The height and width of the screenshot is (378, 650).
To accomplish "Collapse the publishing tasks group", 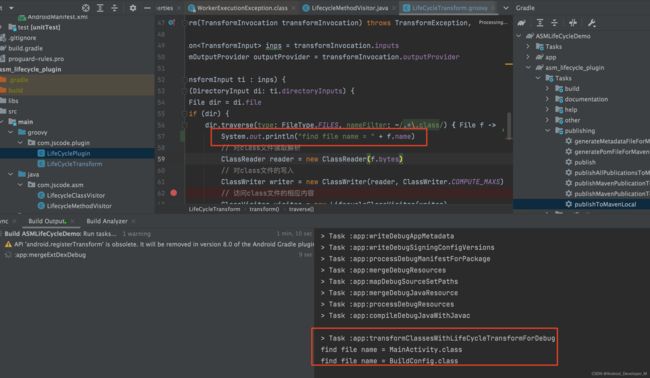I will pyautogui.click(x=547, y=131).
